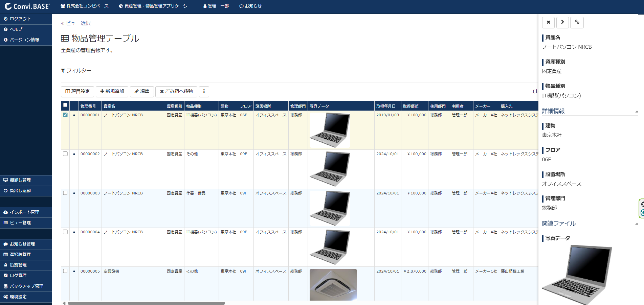Click 新規追加 to add a record

[112, 92]
